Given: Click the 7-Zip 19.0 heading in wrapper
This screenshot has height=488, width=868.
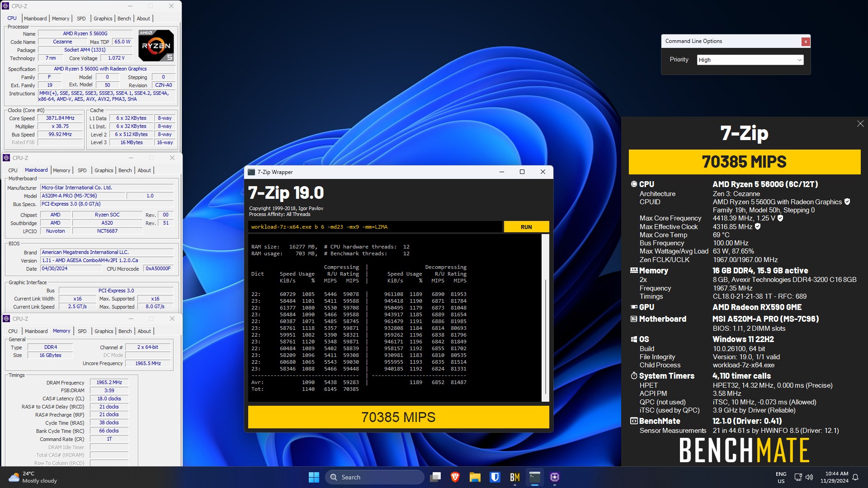Looking at the screenshot, I should tap(286, 193).
